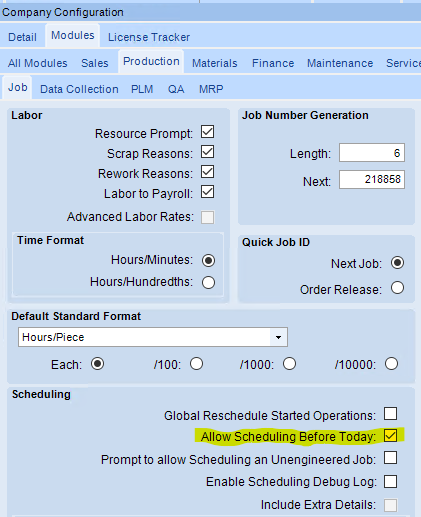Select Next Job for Quick Job ID
Viewport: 421px width, 517px height.
(398, 263)
